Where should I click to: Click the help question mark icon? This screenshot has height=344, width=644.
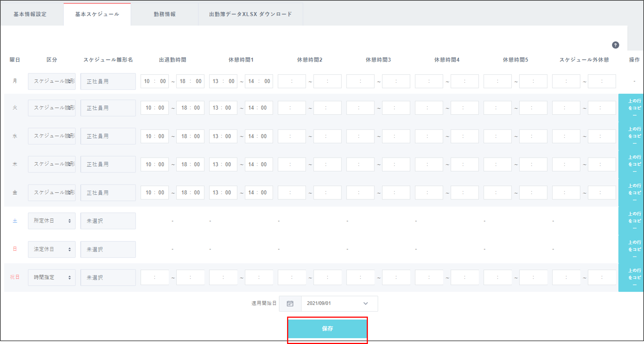click(615, 45)
